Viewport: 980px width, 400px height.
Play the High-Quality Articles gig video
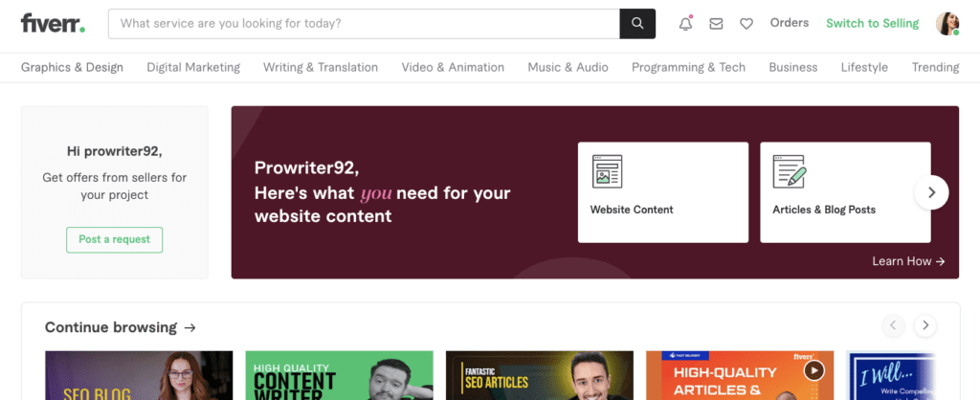(813, 370)
